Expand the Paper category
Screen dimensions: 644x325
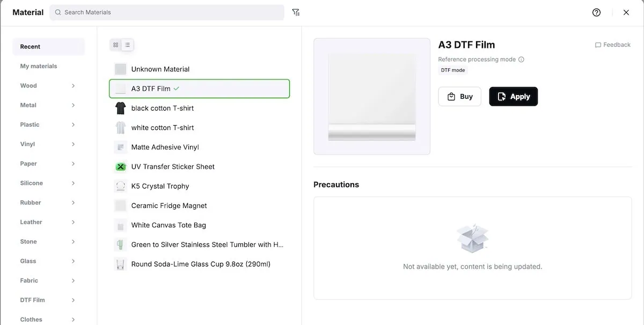(x=48, y=163)
